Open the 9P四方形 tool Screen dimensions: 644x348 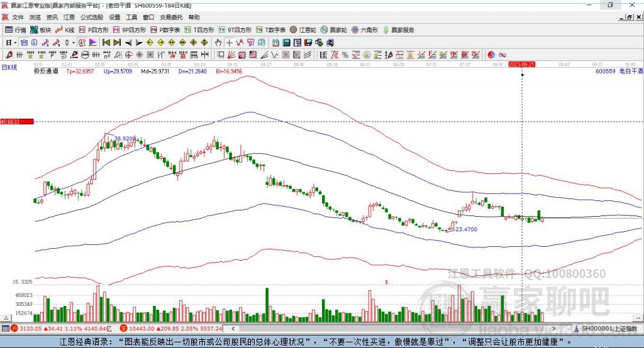click(x=130, y=30)
